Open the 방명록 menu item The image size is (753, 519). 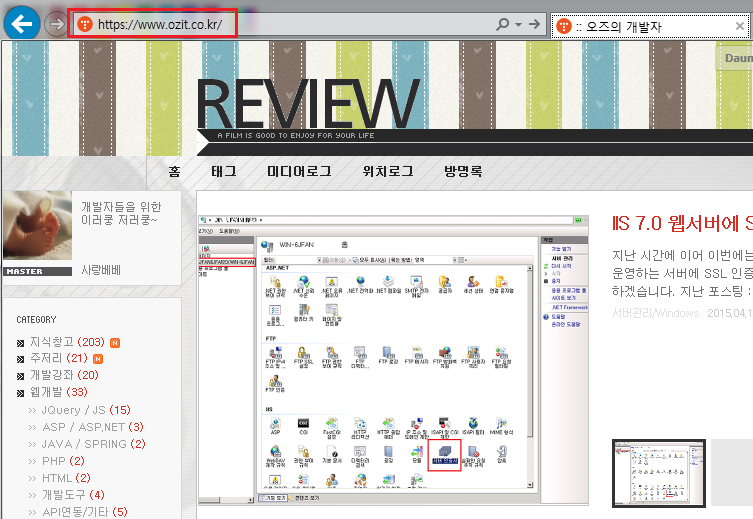[x=463, y=171]
